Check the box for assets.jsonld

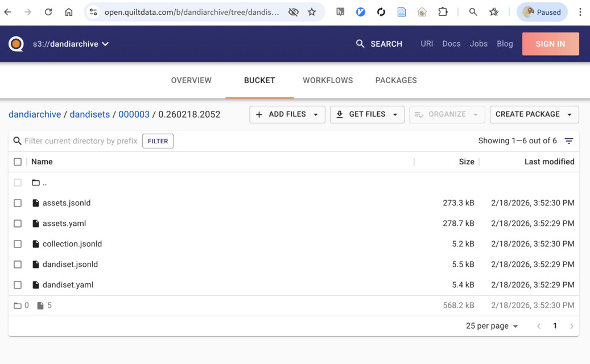pyautogui.click(x=18, y=203)
